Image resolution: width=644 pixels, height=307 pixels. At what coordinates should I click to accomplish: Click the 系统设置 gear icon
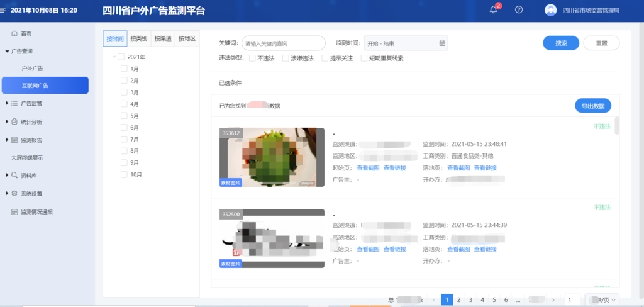click(x=14, y=194)
